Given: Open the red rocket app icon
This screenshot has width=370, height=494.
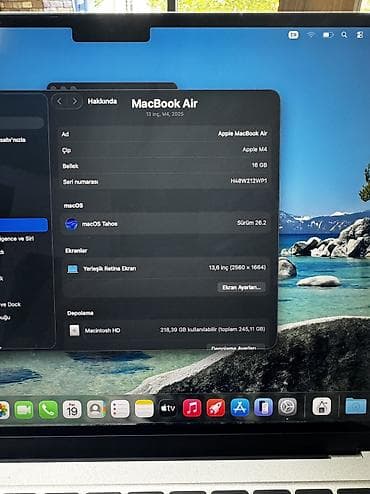Looking at the screenshot, I should point(216,408).
